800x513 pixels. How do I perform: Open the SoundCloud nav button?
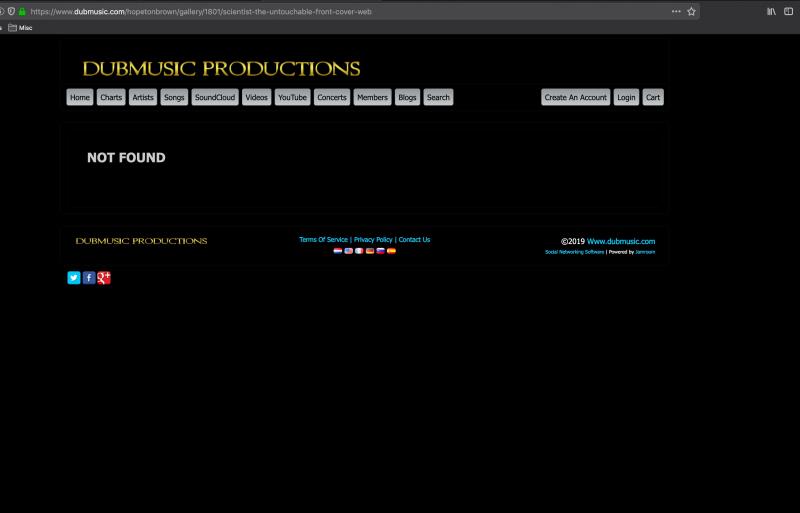point(215,97)
